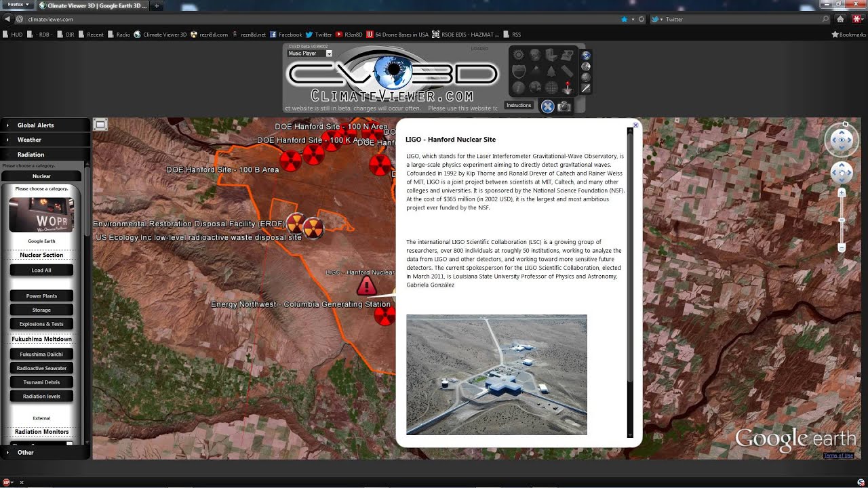Close the LIGO info balloon

click(x=635, y=125)
